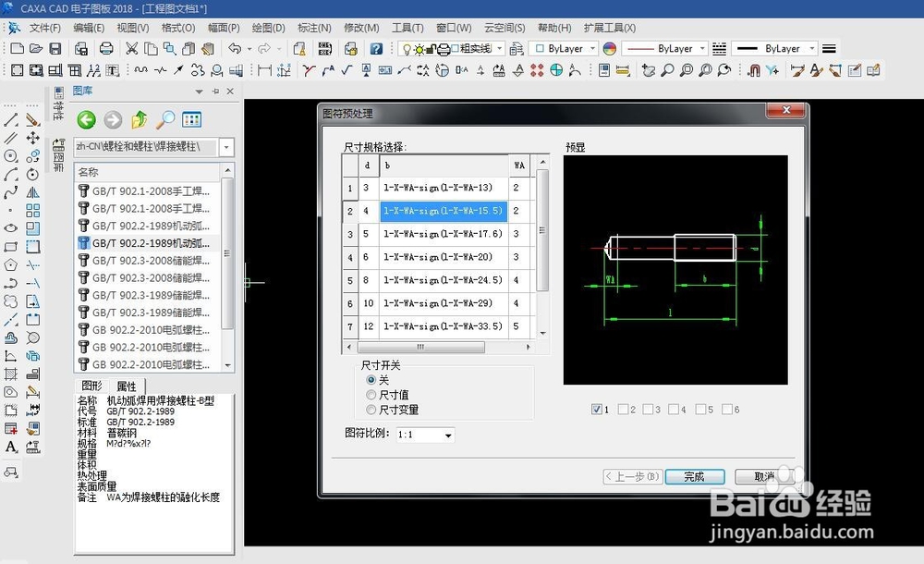Click the lightbulb layer icon
The image size is (924, 564).
point(406,49)
